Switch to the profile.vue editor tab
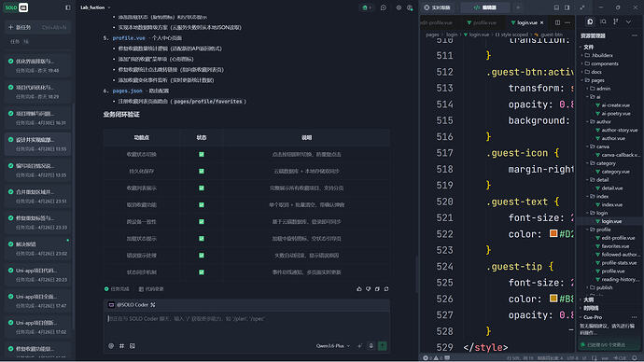This screenshot has width=644, height=362. coord(482,22)
